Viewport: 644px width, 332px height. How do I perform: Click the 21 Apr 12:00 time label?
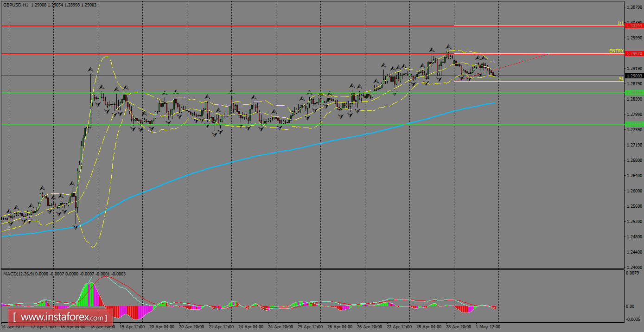pos(221,327)
